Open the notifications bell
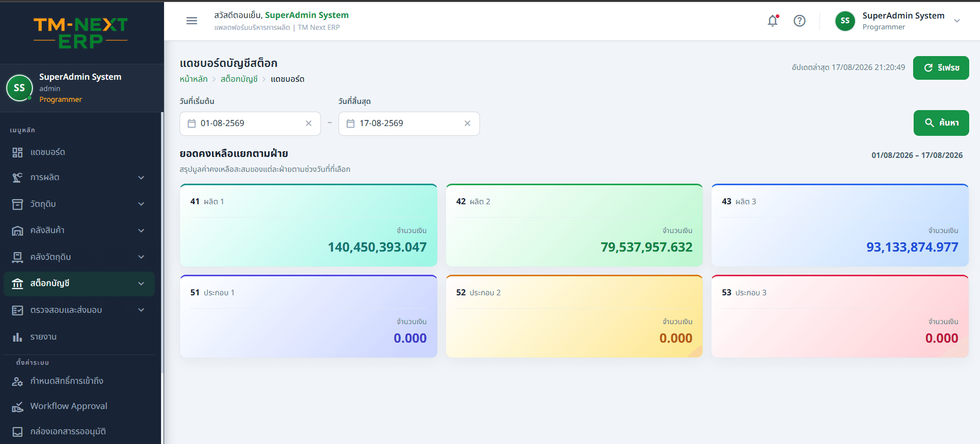Screen dimensions: 980x444 pyautogui.click(x=773, y=21)
